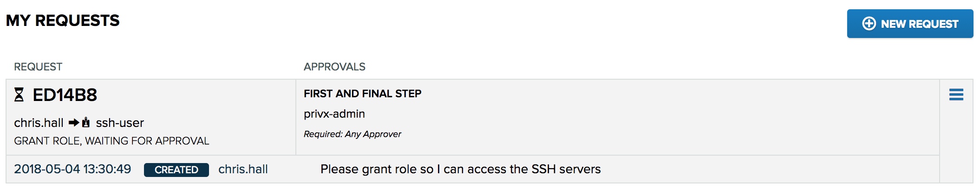Click the NEW REQUEST button

(x=910, y=24)
